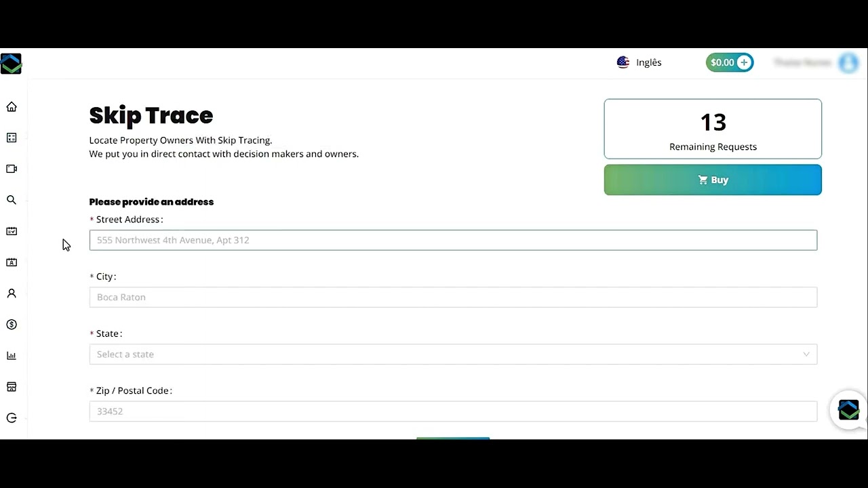Click the 'Please provide an address' text

click(151, 202)
